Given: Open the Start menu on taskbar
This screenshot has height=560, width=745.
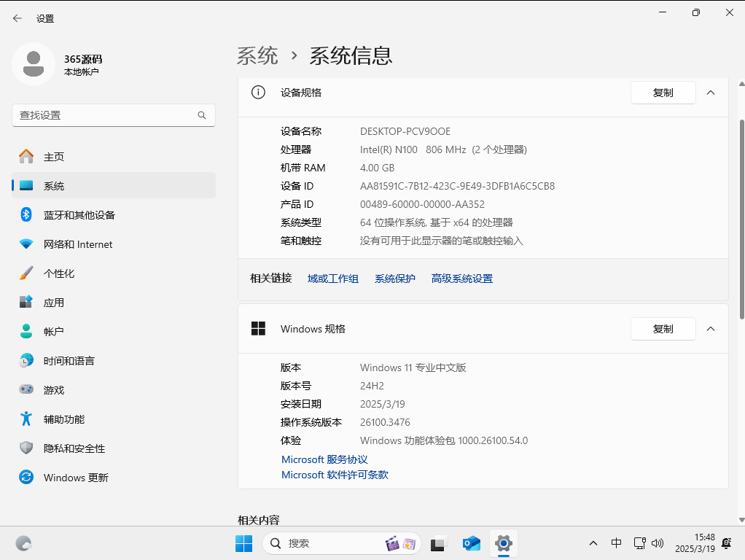Looking at the screenshot, I should [x=243, y=543].
